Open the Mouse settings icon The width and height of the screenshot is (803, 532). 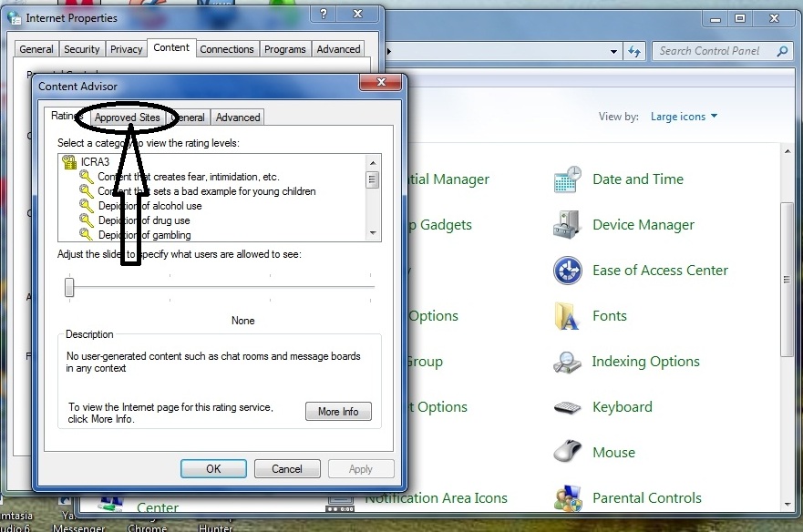[568, 451]
